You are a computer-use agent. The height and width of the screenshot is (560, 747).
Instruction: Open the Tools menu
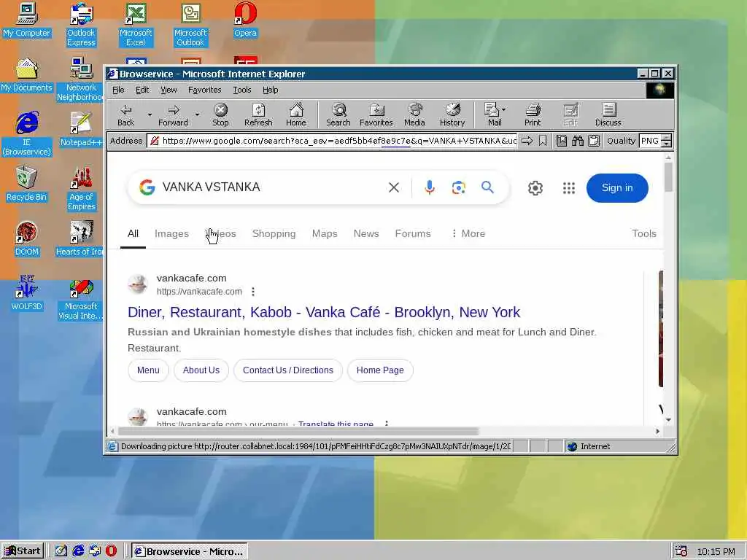click(242, 90)
